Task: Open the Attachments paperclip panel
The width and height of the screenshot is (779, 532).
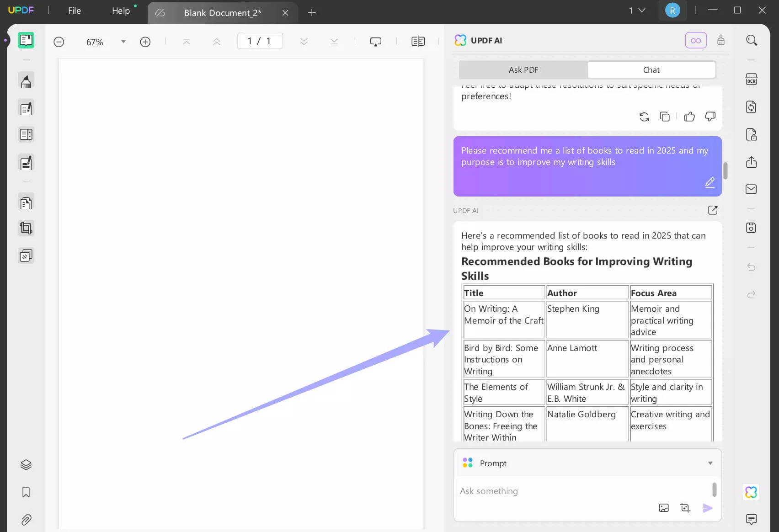Action: click(x=26, y=520)
